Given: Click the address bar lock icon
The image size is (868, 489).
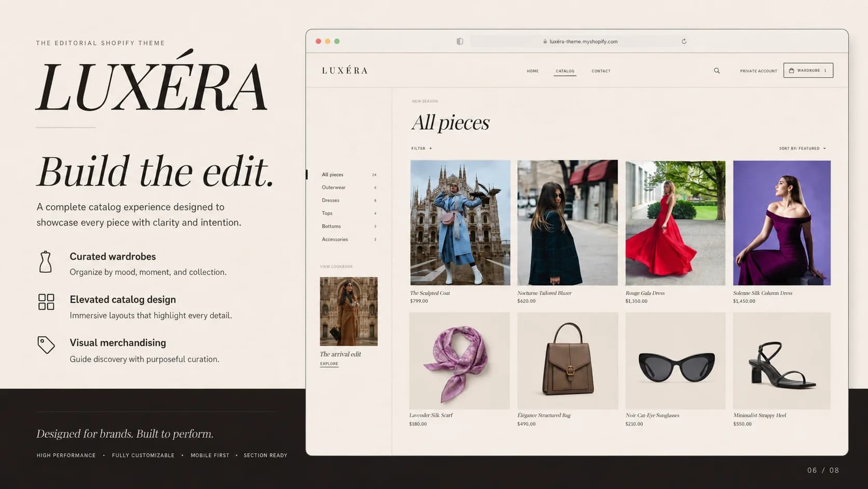Looking at the screenshot, I should click(x=545, y=42).
